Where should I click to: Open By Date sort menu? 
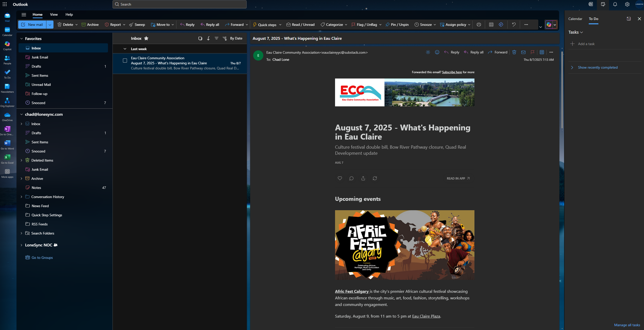(x=236, y=38)
